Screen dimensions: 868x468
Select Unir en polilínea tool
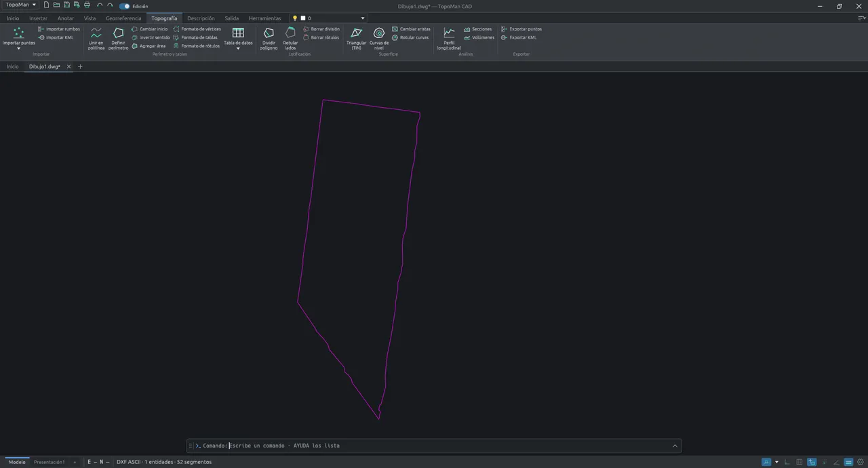point(96,39)
